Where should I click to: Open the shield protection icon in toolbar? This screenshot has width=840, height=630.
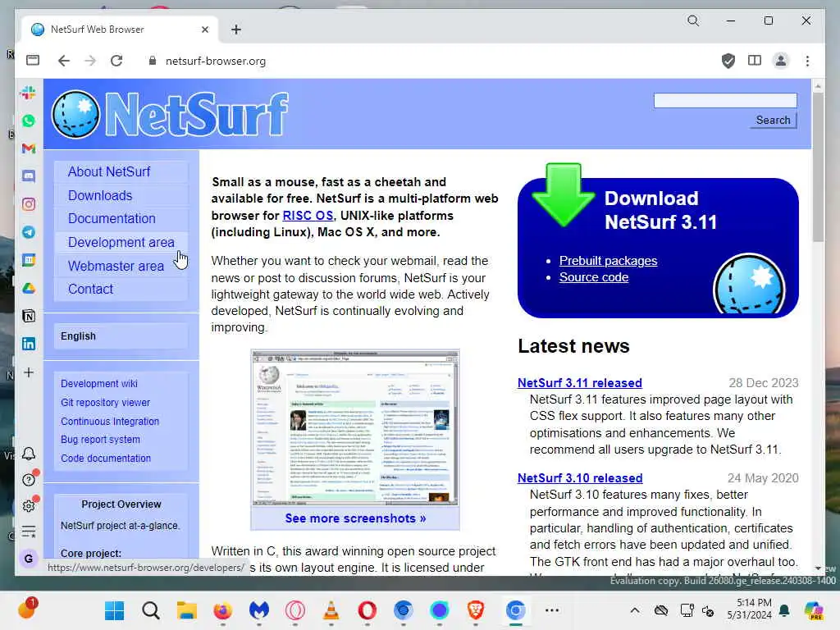[728, 61]
